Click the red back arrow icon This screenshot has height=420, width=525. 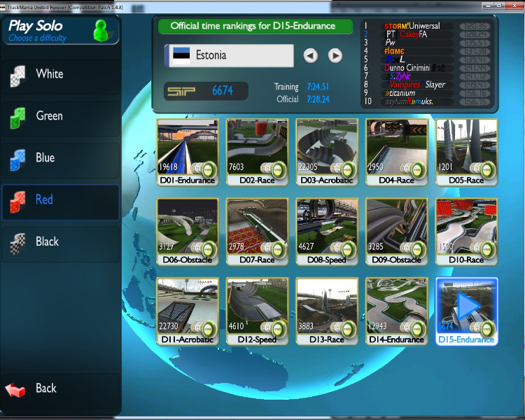pos(16,389)
